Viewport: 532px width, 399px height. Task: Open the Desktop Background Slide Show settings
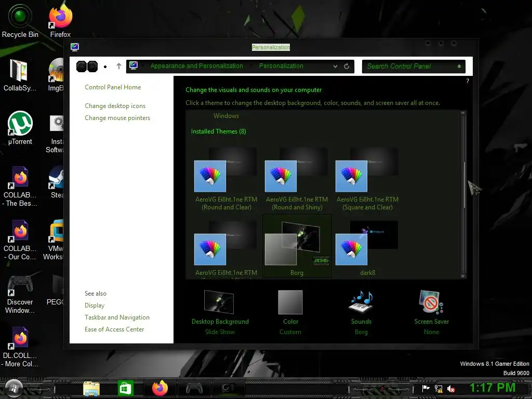pos(220,312)
